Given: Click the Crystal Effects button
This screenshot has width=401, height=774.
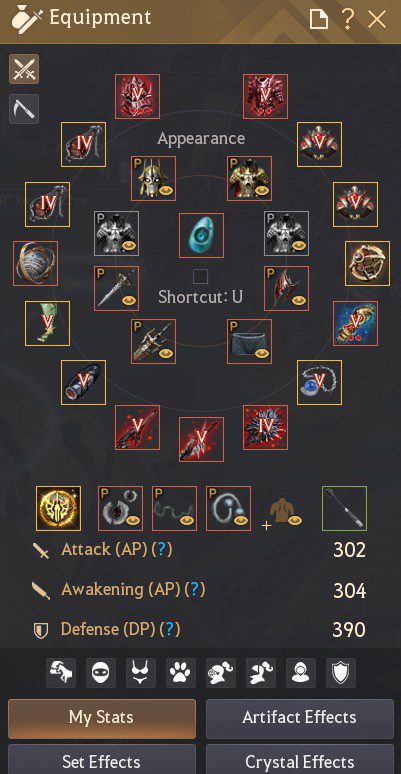Looking at the screenshot, I should (299, 760).
